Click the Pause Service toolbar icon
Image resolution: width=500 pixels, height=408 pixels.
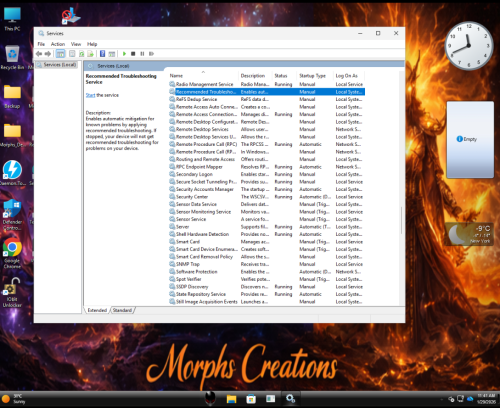pyautogui.click(x=142, y=54)
